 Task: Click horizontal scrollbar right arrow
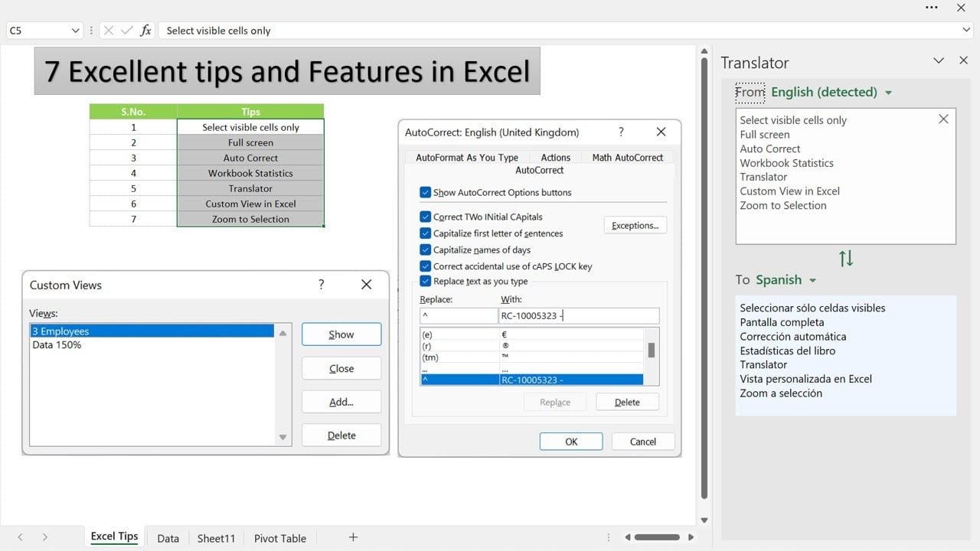coord(691,537)
